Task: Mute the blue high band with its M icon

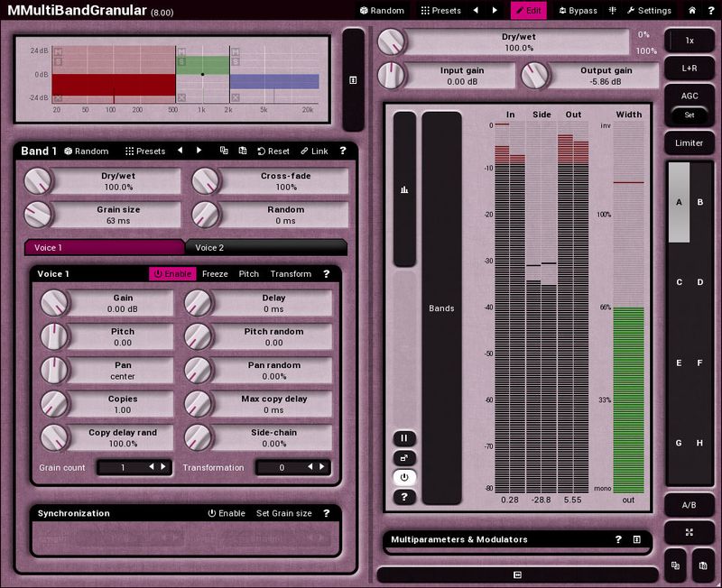Action: [x=236, y=52]
